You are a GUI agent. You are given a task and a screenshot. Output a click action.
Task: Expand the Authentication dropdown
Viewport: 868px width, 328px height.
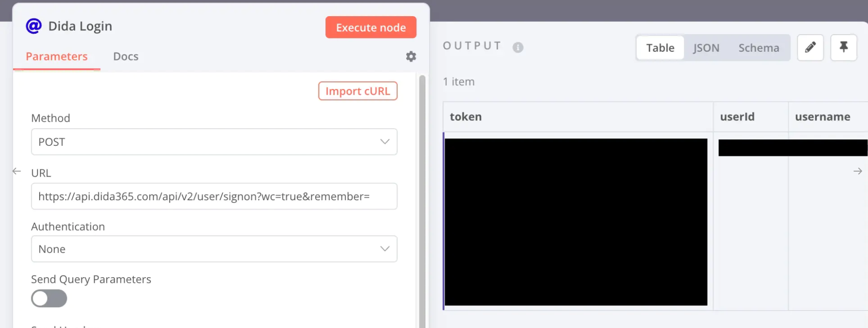coord(214,249)
